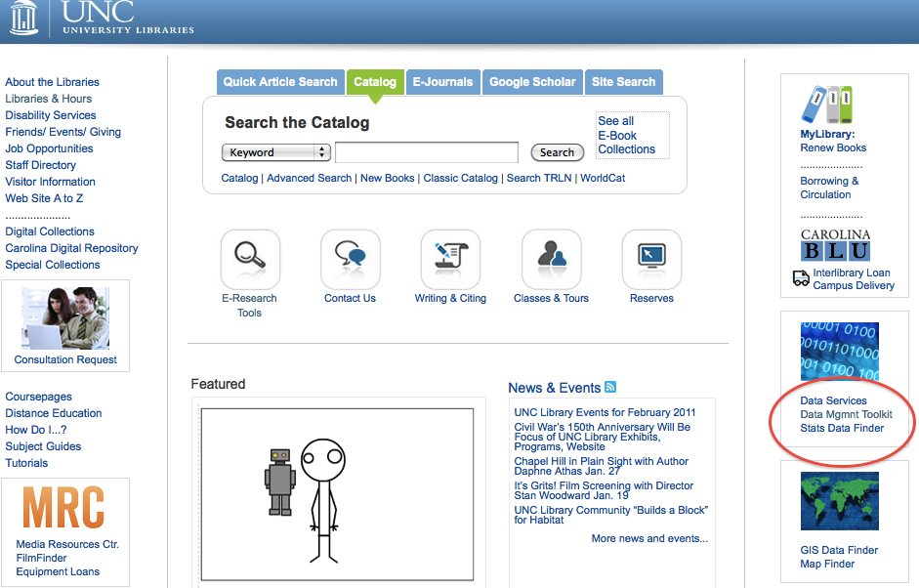The width and height of the screenshot is (919, 588).
Task: Open the FilmFinder link
Action: tap(42, 558)
